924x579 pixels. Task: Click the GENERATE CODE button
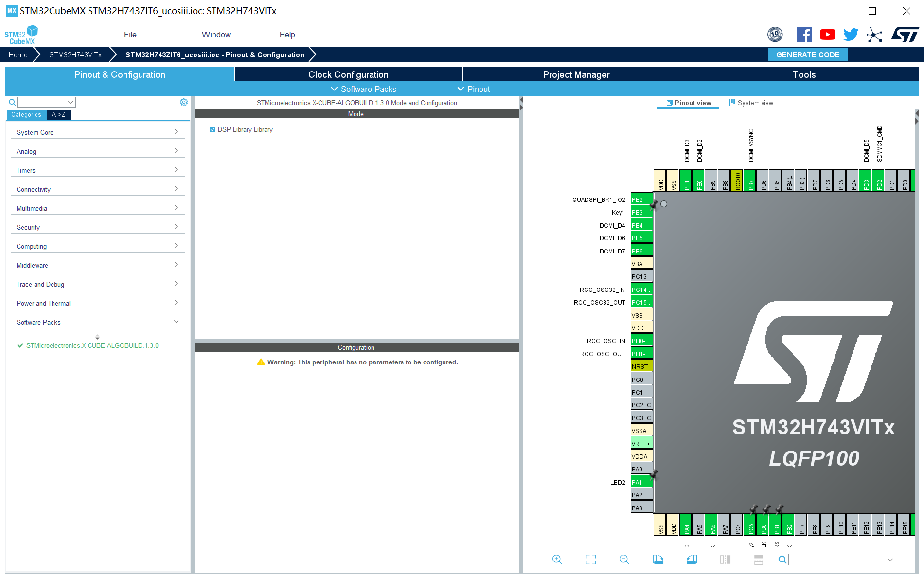click(x=808, y=54)
